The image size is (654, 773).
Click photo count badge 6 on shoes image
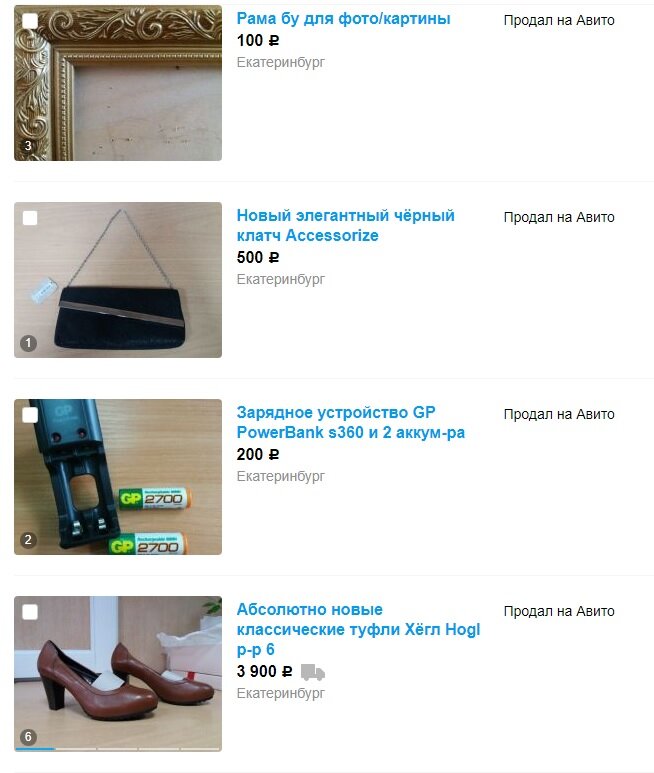click(x=28, y=737)
